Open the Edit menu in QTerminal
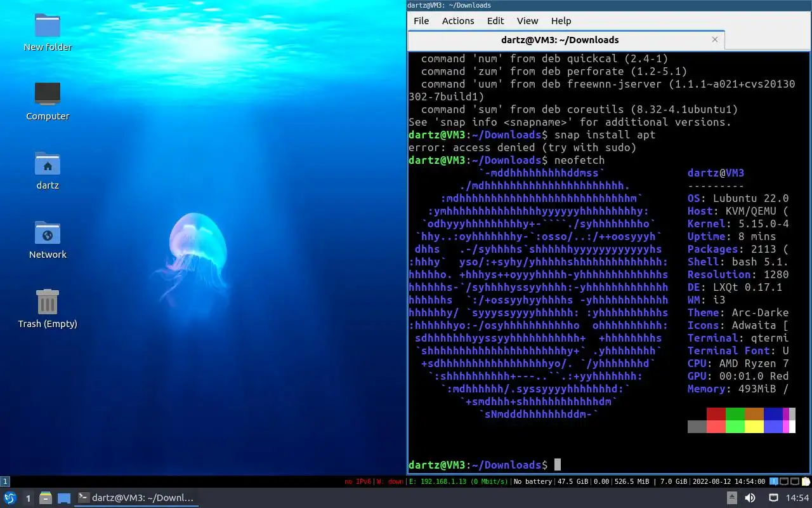Image resolution: width=812 pixels, height=508 pixels. [495, 20]
